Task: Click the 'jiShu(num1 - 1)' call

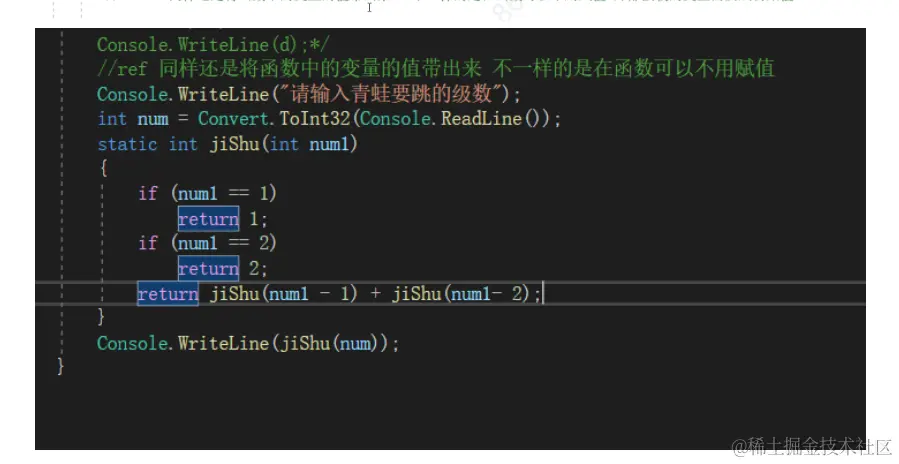Action: [284, 294]
